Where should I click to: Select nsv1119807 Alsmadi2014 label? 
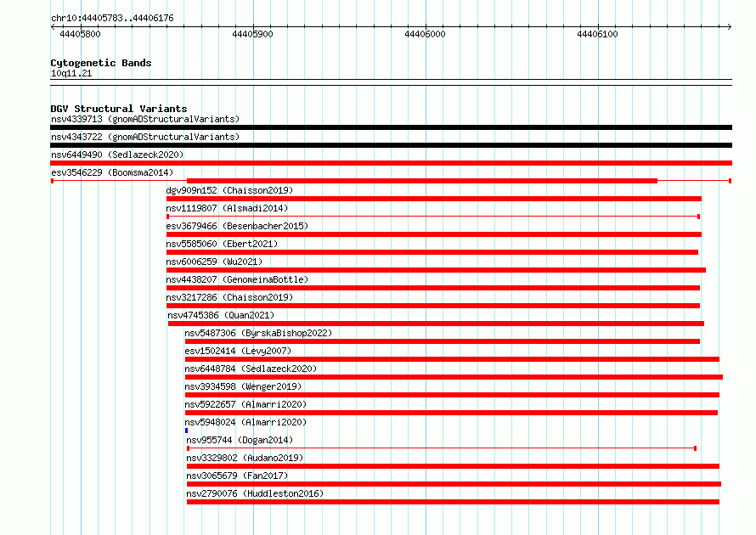coord(227,208)
